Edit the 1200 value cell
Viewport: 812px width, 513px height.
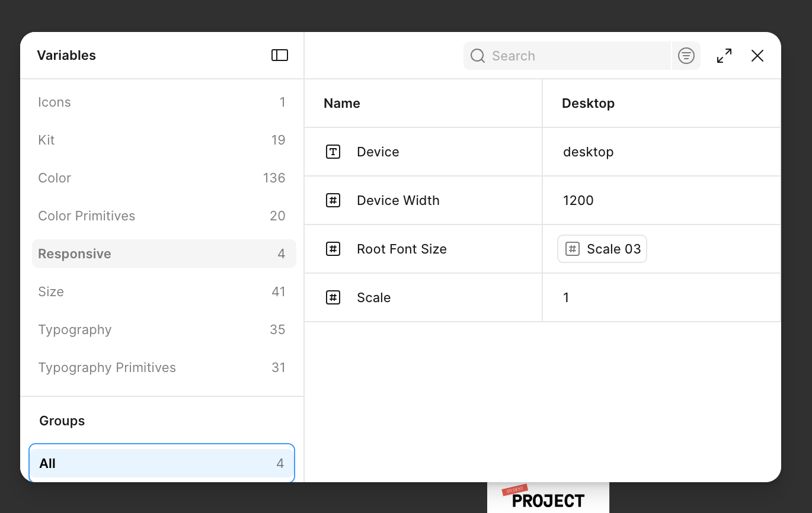coord(661,200)
